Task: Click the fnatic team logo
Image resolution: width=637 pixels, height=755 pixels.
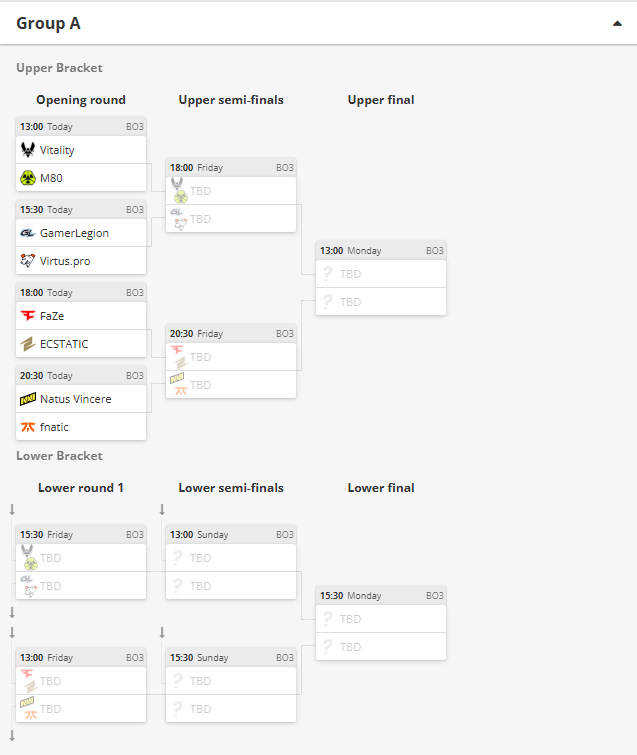Action: [28, 427]
